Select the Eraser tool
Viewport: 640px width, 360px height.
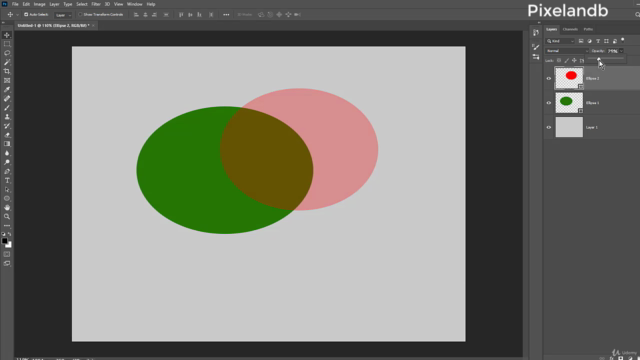coord(7,135)
